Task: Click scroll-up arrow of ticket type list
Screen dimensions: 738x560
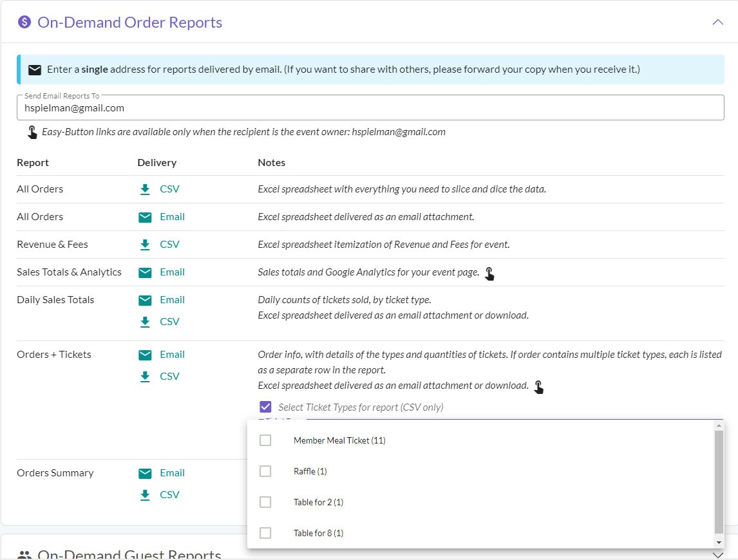Action: click(x=719, y=425)
